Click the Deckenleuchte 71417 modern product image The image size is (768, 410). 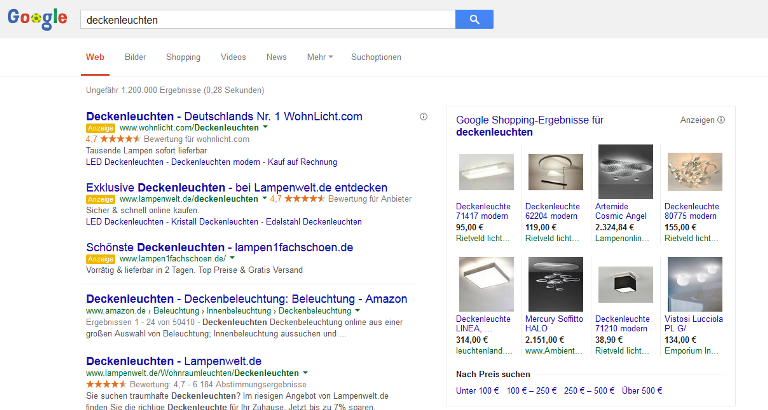tap(486, 172)
